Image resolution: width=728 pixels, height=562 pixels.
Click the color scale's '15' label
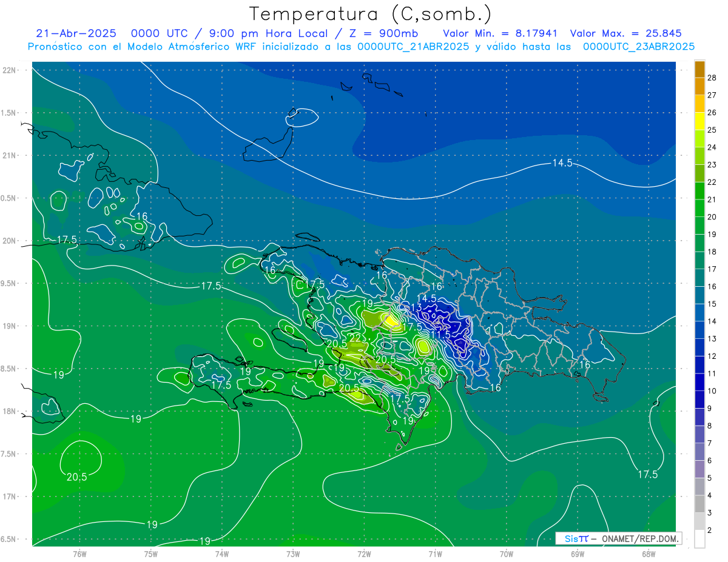tap(712, 304)
